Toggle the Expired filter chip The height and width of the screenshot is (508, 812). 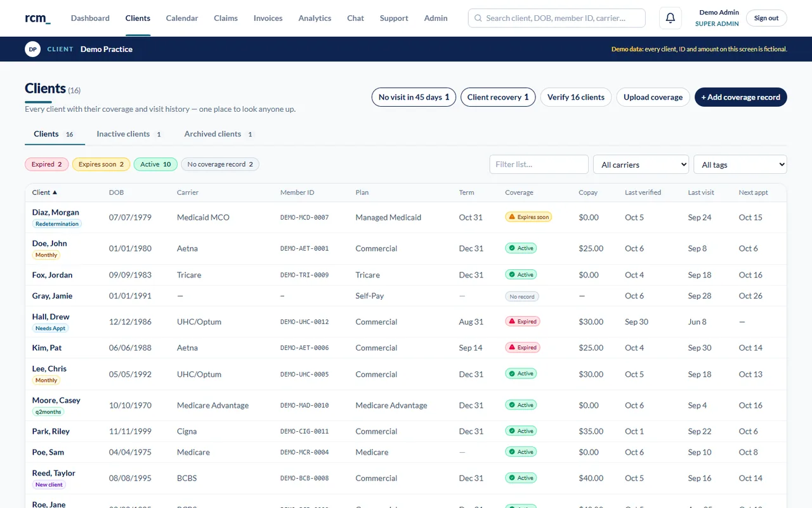[47, 164]
